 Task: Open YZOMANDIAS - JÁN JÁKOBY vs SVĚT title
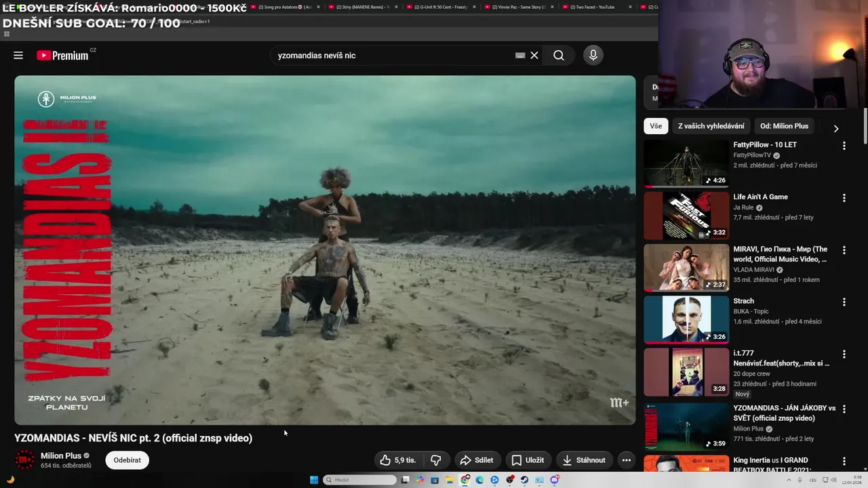(784, 413)
